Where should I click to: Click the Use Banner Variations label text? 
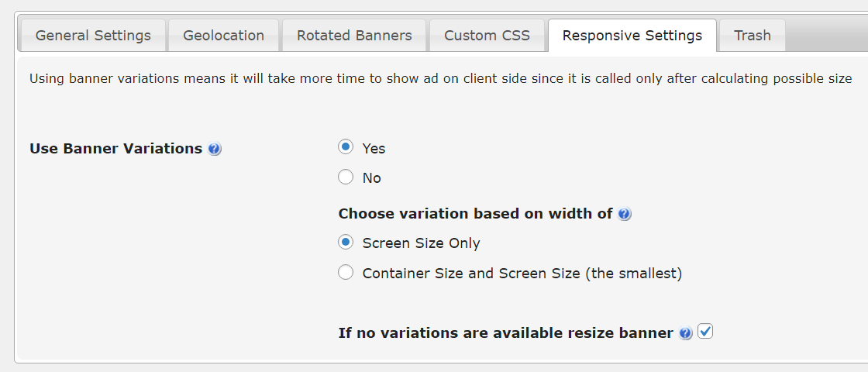point(115,149)
